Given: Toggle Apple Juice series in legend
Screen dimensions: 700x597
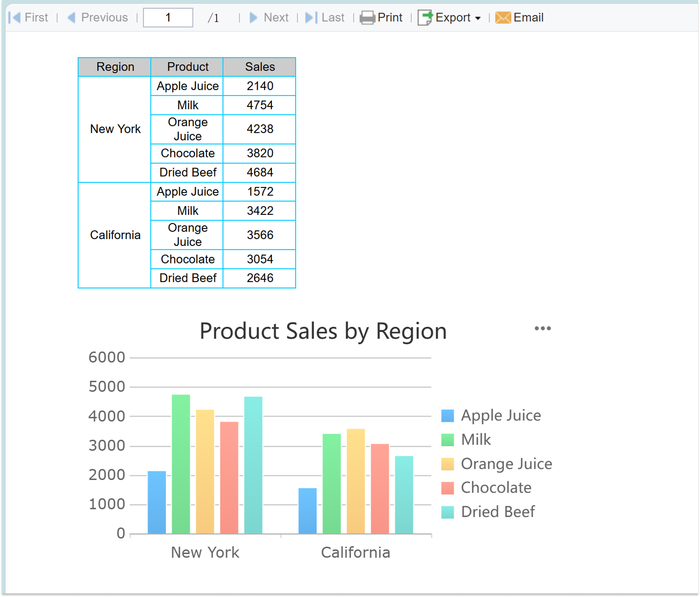Looking at the screenshot, I should pyautogui.click(x=491, y=416).
